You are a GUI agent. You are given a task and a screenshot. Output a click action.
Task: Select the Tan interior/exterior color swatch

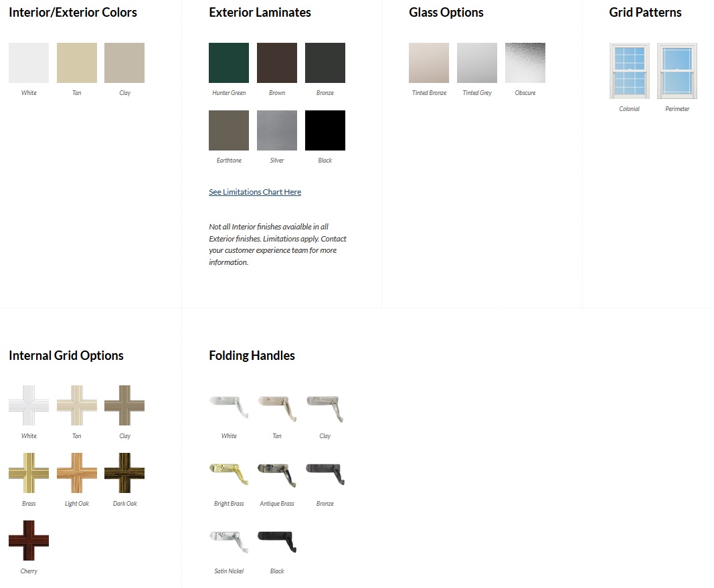77,63
